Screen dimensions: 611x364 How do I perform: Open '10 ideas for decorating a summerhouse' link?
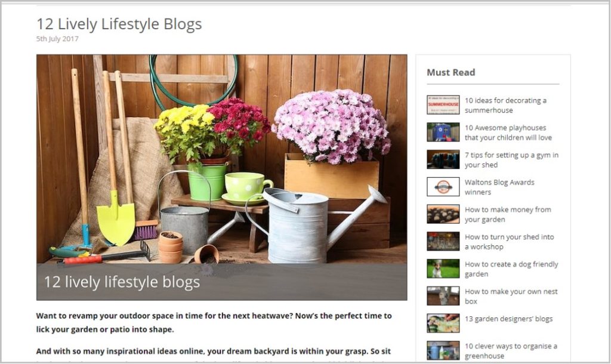(505, 105)
